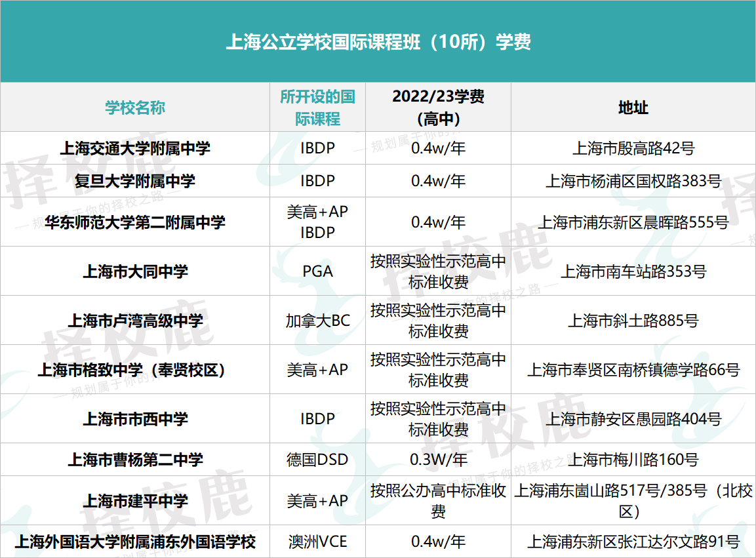
Task: Click the 华东师范大学第二附属中学 cell
Action: point(135,222)
